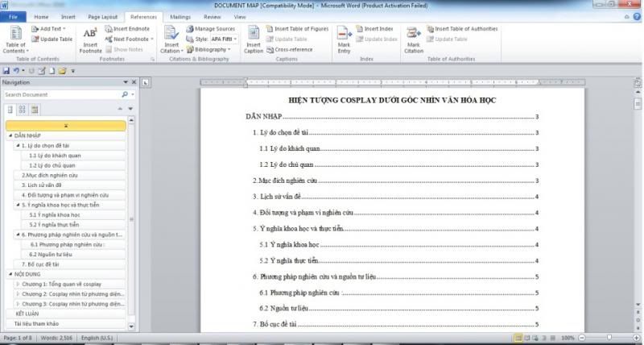644x345 pixels.
Task: Expand Chương 1: Tổng quan về cosplay
Action: tap(18, 284)
